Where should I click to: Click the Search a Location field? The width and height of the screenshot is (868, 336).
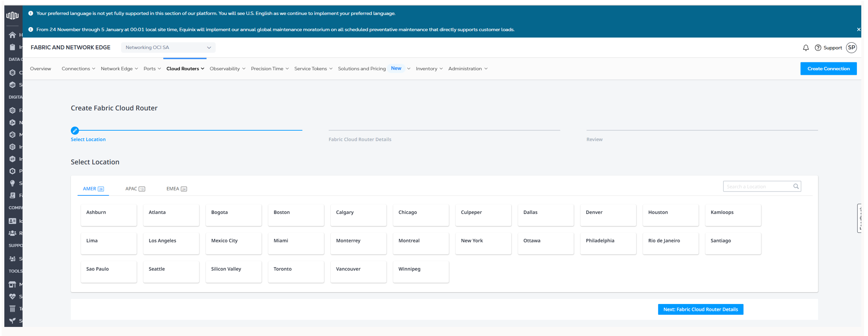coord(757,186)
